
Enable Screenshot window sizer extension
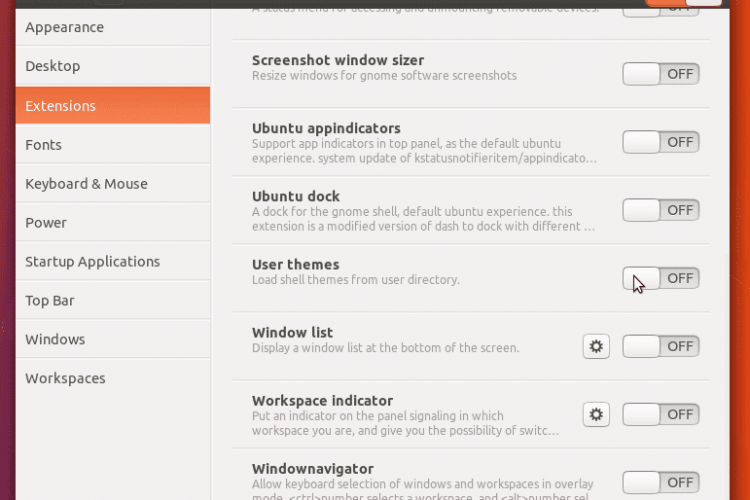point(661,74)
